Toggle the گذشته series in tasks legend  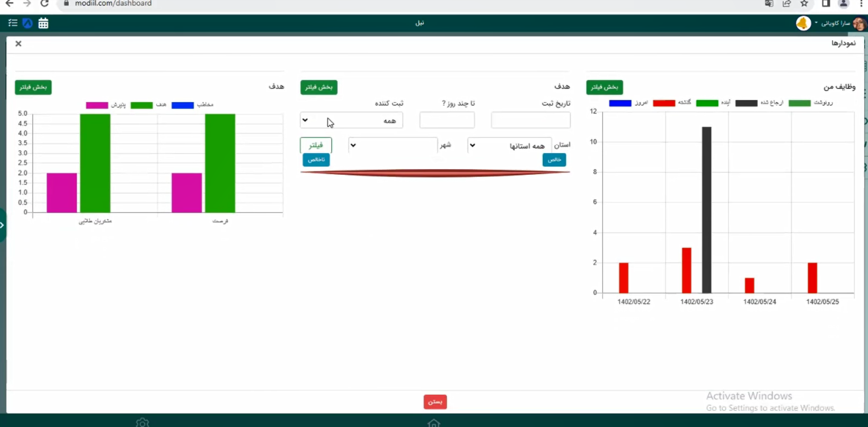(x=664, y=103)
